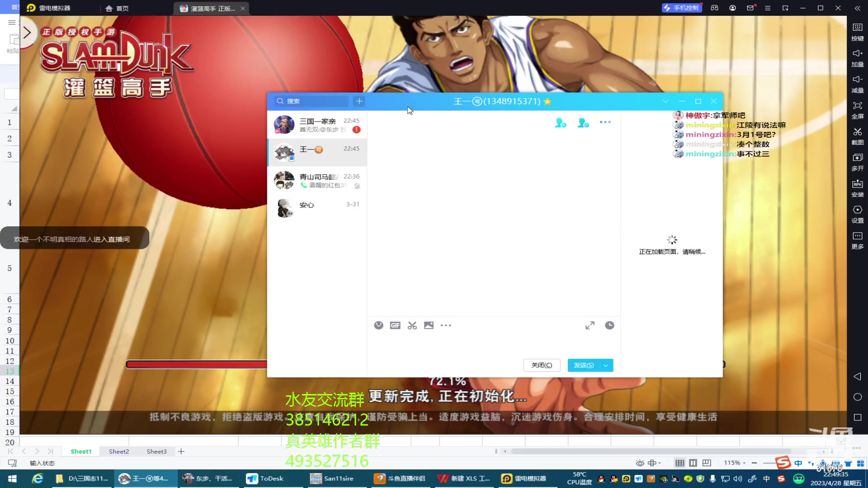868x488 pixels.
Task: Select page break preview view
Action: click(707, 463)
